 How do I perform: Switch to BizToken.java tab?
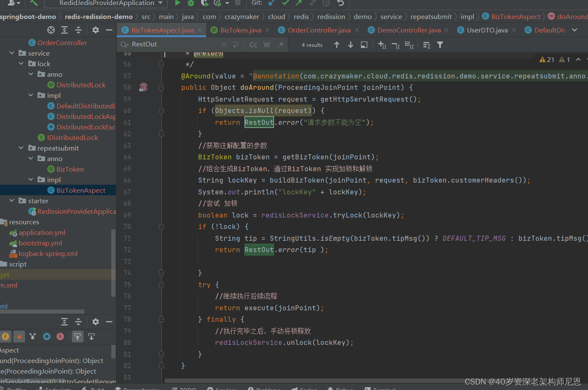241,30
